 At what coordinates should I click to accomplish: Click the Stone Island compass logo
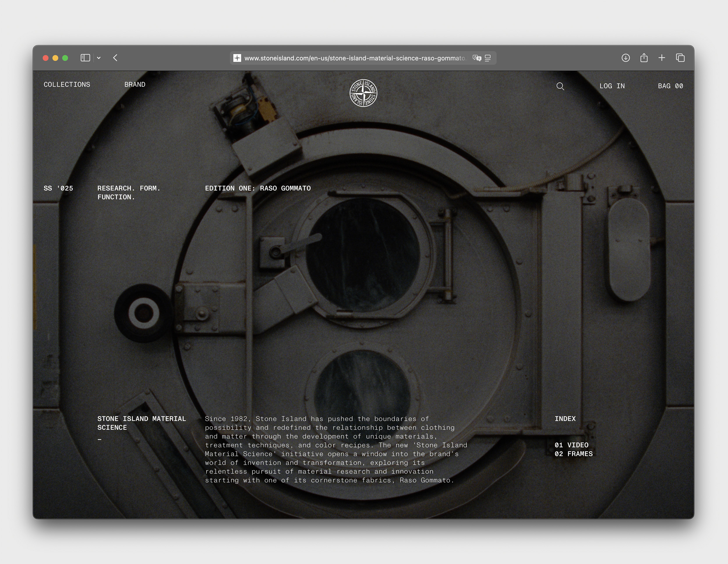(x=363, y=93)
